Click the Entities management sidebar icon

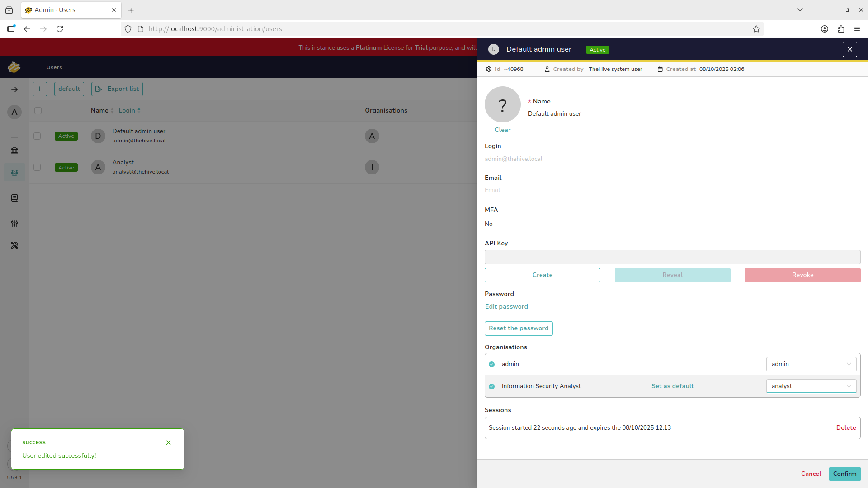[14, 198]
